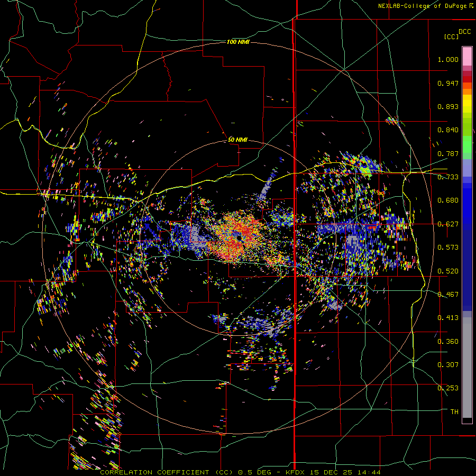
Task: Click the 0.680 value on the color scale
Action: [448, 200]
